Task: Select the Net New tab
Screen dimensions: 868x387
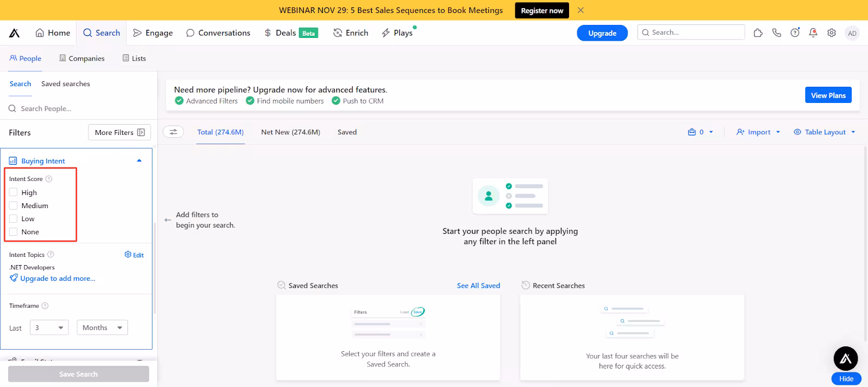Action: point(290,132)
